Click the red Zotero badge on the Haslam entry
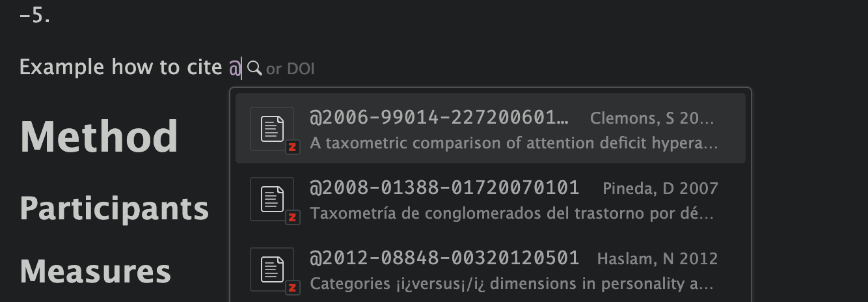Image resolution: width=868 pixels, height=302 pixels. click(x=292, y=288)
